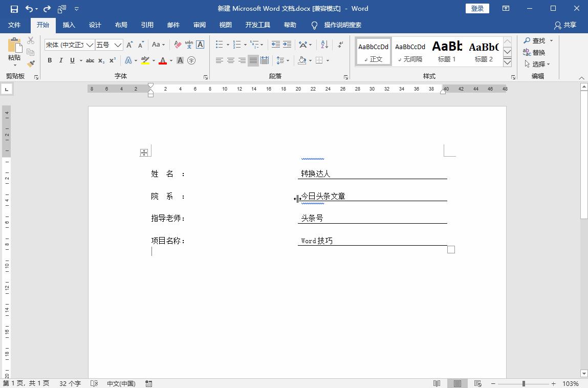Viewport: 588px width, 388px height.
Task: Click the bulleted list icon
Action: click(219, 45)
